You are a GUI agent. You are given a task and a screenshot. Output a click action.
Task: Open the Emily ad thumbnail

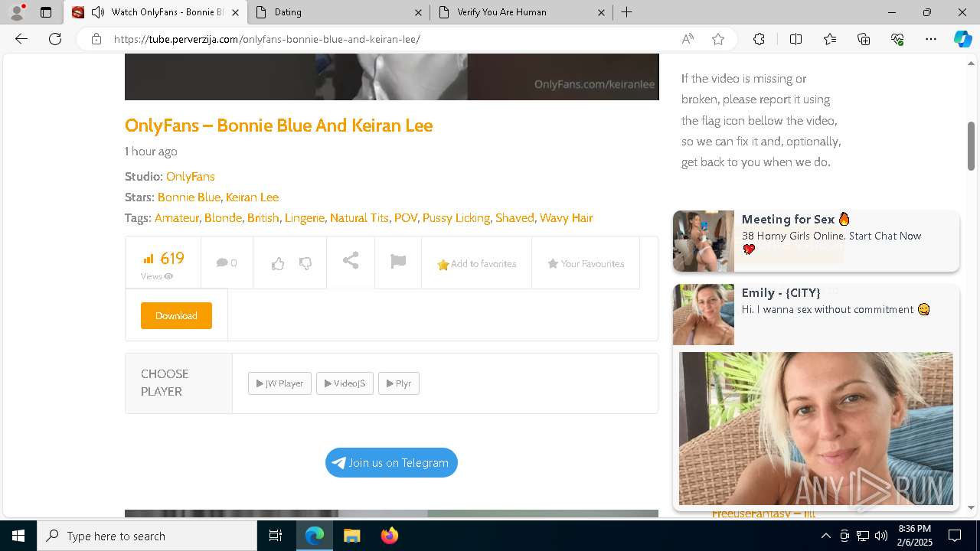coord(704,315)
